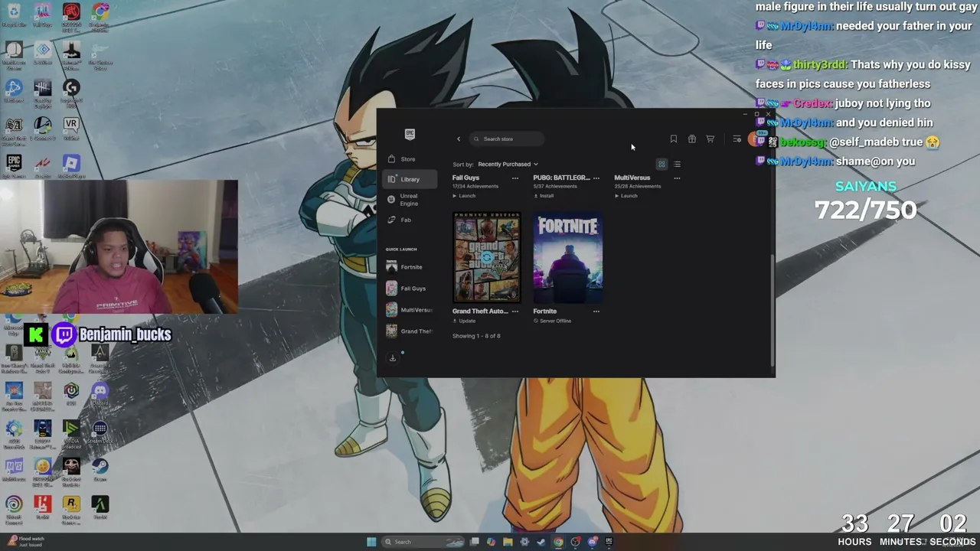Viewport: 980px width, 551px height.
Task: Open the launcher settings list icon
Action: (737, 139)
